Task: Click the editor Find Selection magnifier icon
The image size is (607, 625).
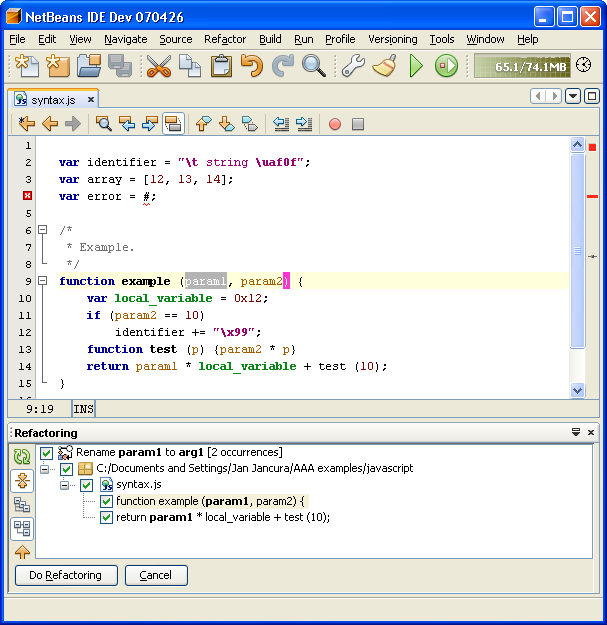Action: tap(104, 124)
